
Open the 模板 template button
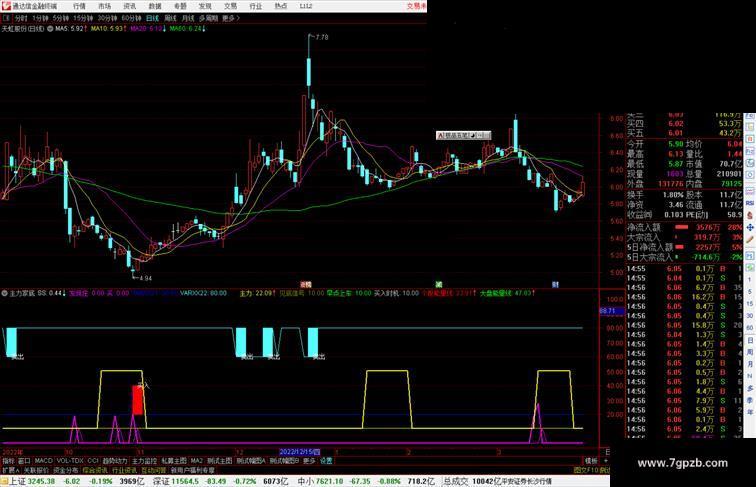point(591,461)
